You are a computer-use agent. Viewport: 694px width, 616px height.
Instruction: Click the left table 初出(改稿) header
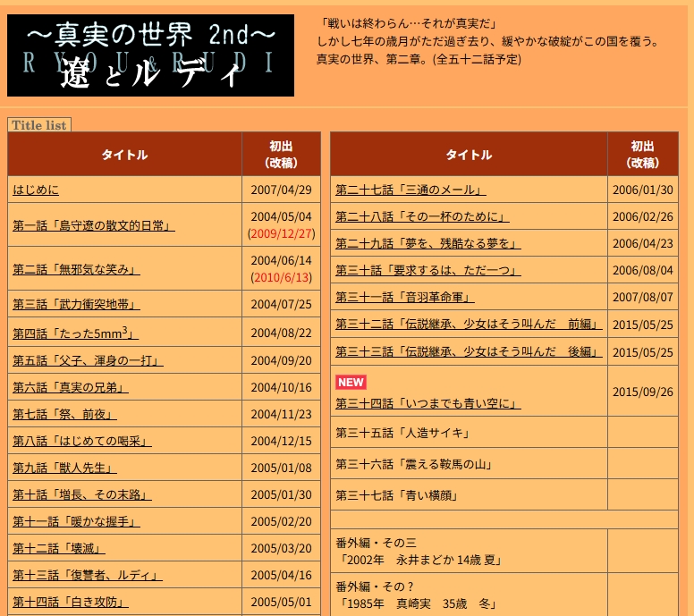tap(281, 155)
